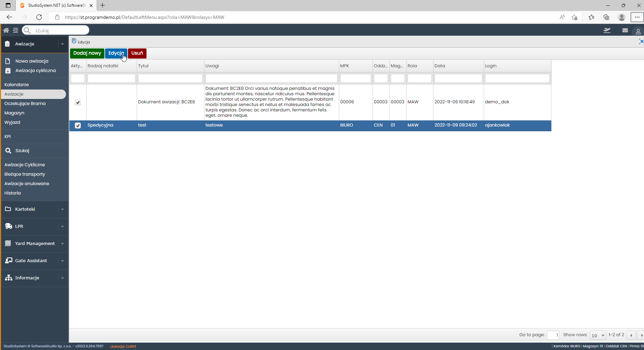This screenshot has height=350, width=644.
Task: Expand the LPR section arrow
Action: pos(62,226)
